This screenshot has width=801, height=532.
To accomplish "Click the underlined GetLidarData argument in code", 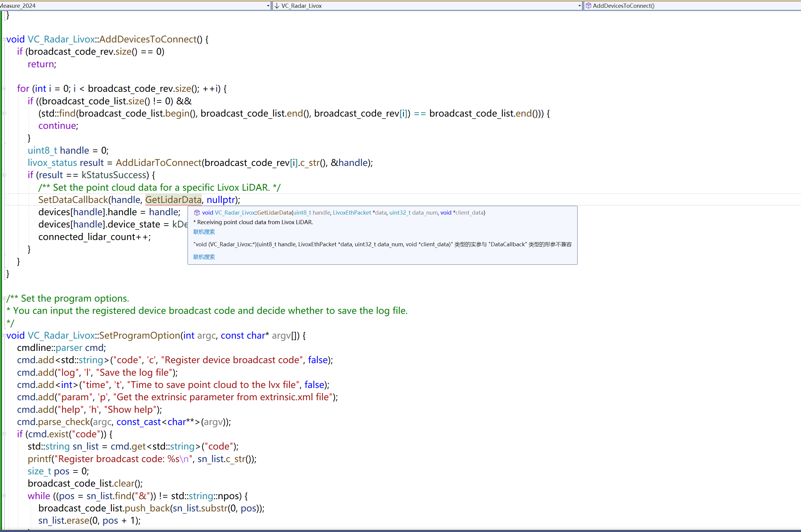I will [173, 200].
